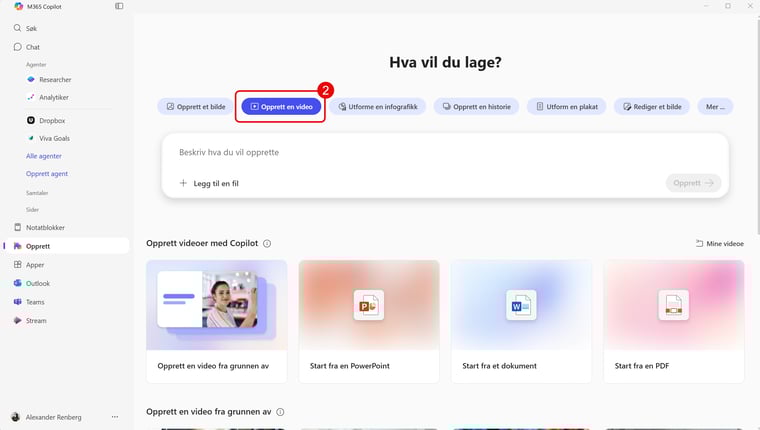Select Start fra en PowerPoint card

(369, 321)
